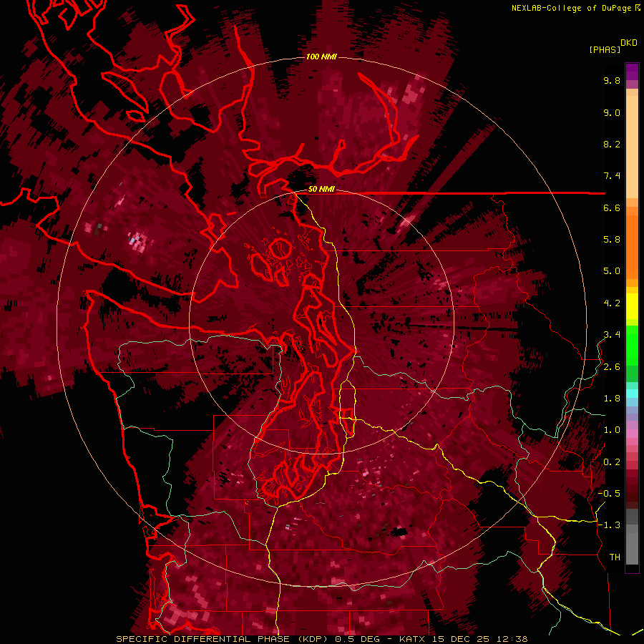Click the 5.8 legend value
This screenshot has height=644, width=644.
pos(612,240)
